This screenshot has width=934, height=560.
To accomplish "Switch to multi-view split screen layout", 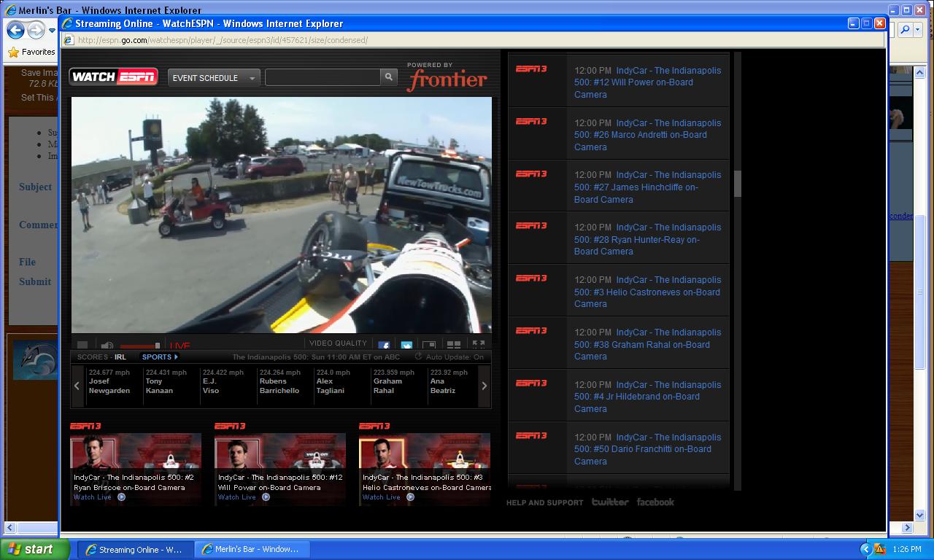I will pyautogui.click(x=454, y=346).
